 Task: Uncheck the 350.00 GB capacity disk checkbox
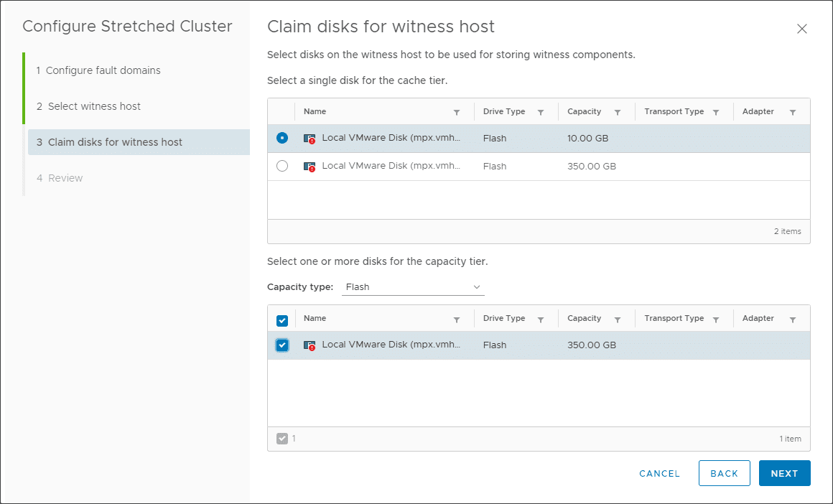pos(282,345)
